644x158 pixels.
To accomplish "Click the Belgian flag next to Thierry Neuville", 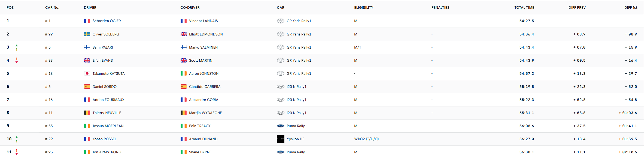I will pyautogui.click(x=87, y=113).
